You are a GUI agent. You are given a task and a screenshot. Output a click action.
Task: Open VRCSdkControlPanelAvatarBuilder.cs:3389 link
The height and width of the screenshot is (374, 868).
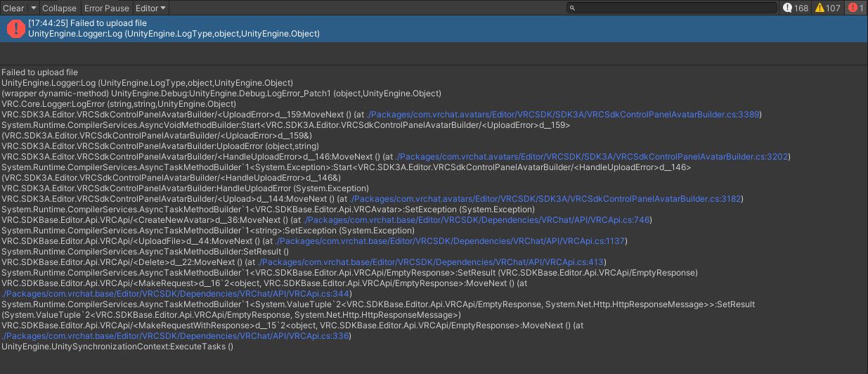(564, 115)
